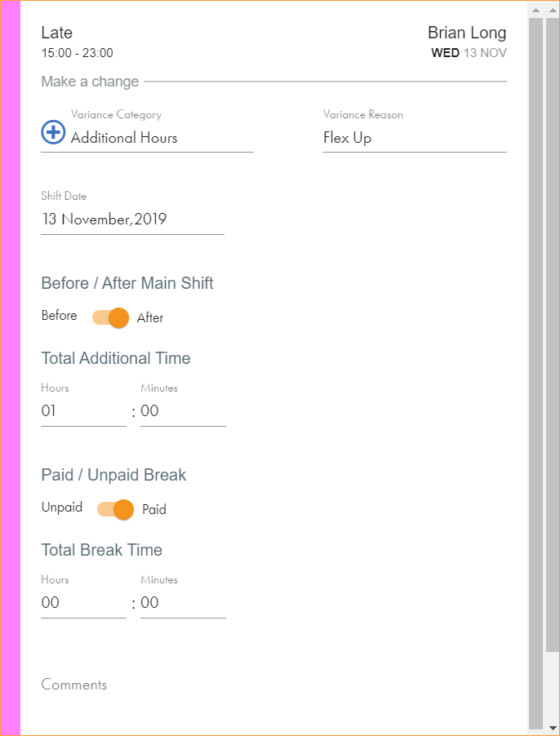Viewport: 560px width, 736px height.
Task: Click the Late shift title
Action: click(x=57, y=33)
